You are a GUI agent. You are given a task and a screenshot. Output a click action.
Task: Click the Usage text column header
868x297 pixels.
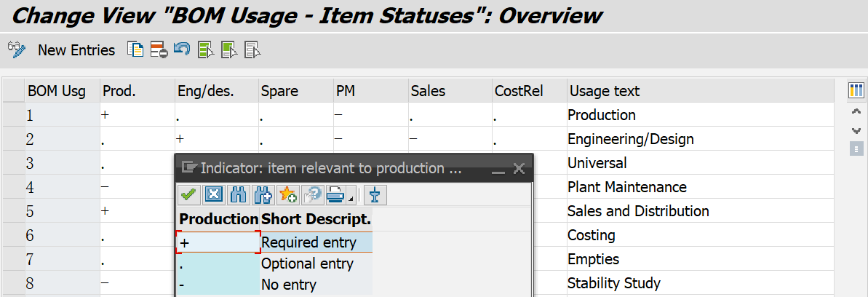coord(700,91)
